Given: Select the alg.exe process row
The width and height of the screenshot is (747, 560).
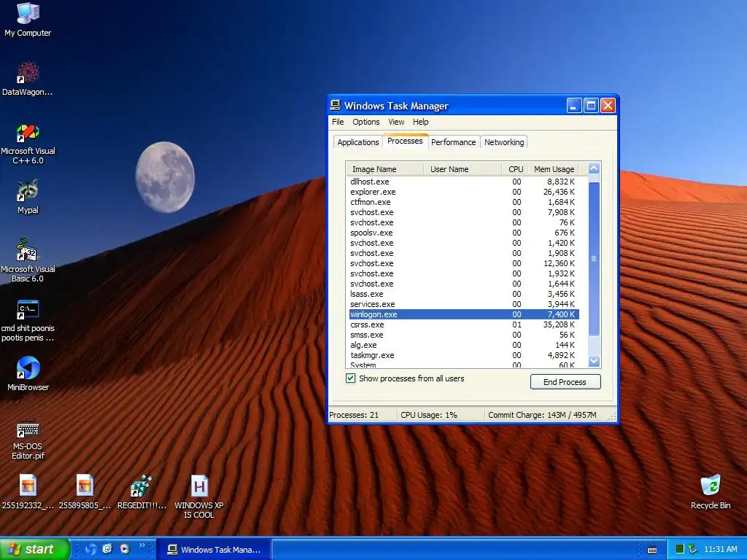Looking at the screenshot, I should (463, 345).
